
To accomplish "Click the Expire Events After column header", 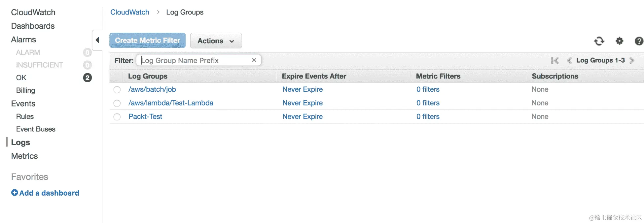I will pyautogui.click(x=314, y=76).
